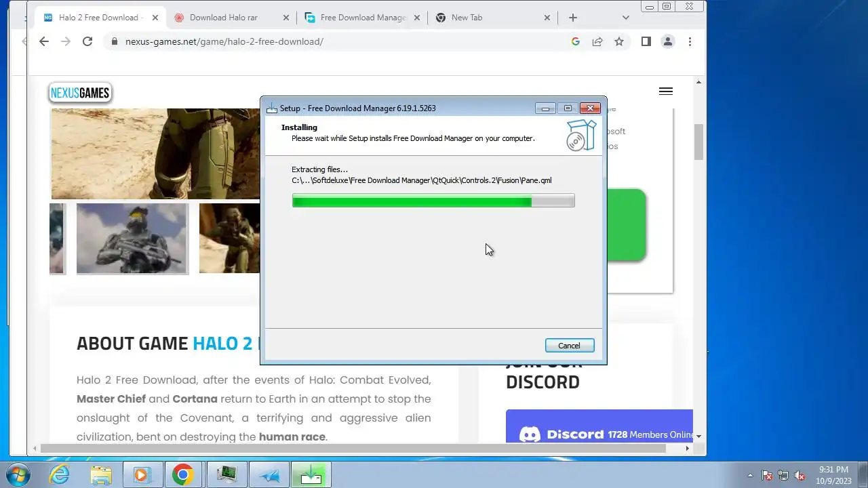Click the Discord members banner
The image size is (868, 488).
(599, 427)
